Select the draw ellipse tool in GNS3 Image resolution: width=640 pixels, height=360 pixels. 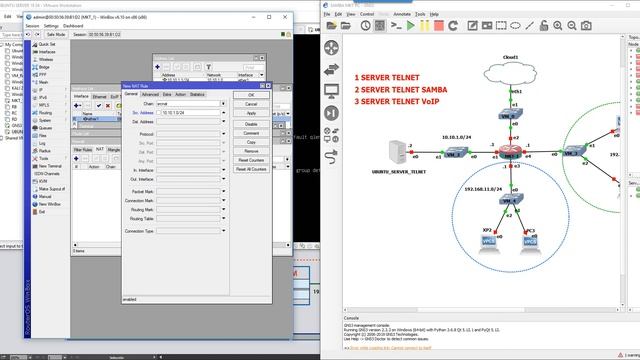[515, 26]
